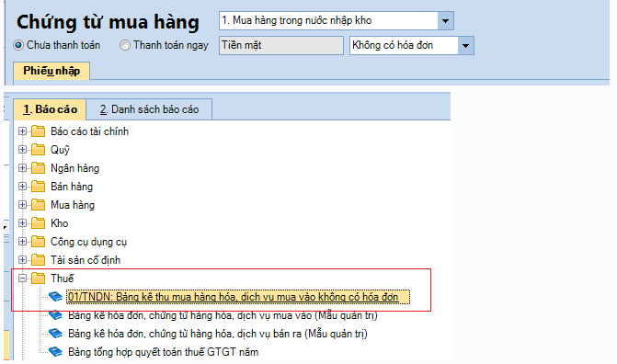Expand the 'Quỹ' tree node
The height and width of the screenshot is (364, 617).
(x=22, y=150)
